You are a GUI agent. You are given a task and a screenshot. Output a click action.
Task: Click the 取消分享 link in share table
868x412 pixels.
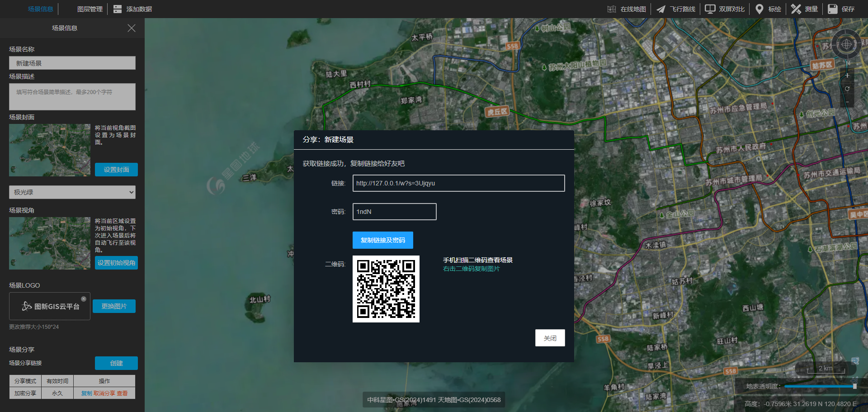click(x=104, y=393)
